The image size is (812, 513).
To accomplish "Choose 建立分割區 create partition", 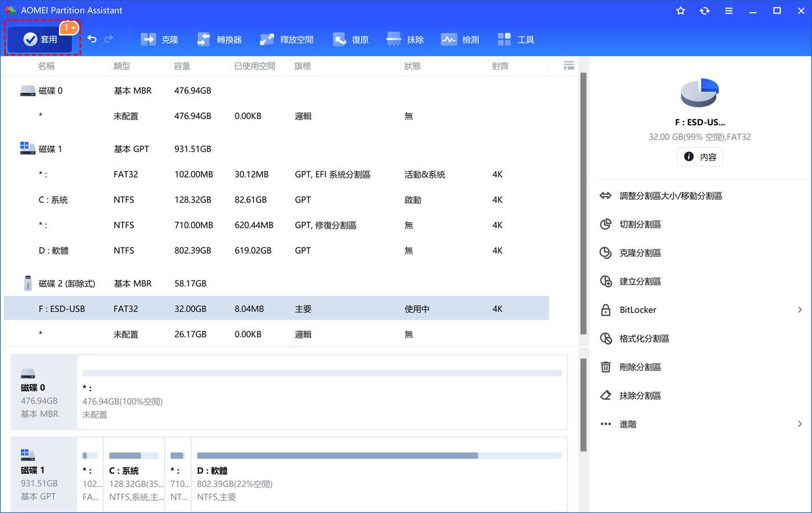I will 640,281.
